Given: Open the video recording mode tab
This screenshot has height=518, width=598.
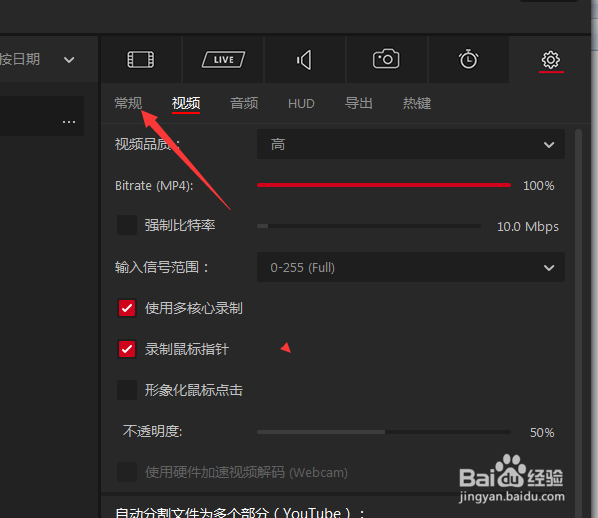Looking at the screenshot, I should click(x=141, y=60).
